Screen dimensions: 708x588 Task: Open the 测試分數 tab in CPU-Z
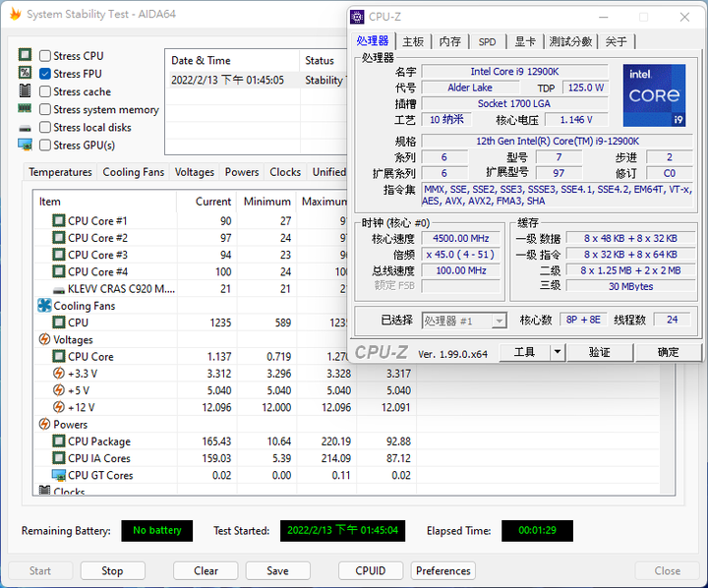point(570,41)
